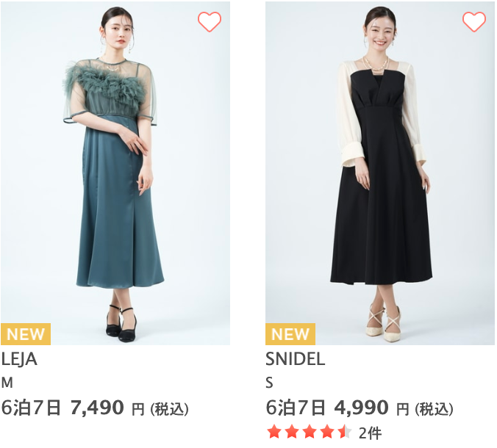Open the black SNIDEL dress product photo
The height and width of the screenshot is (448, 497).
379,173
